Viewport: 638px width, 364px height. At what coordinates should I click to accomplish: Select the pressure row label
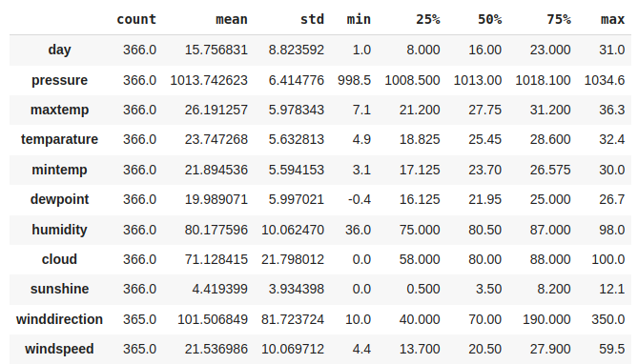click(x=59, y=80)
